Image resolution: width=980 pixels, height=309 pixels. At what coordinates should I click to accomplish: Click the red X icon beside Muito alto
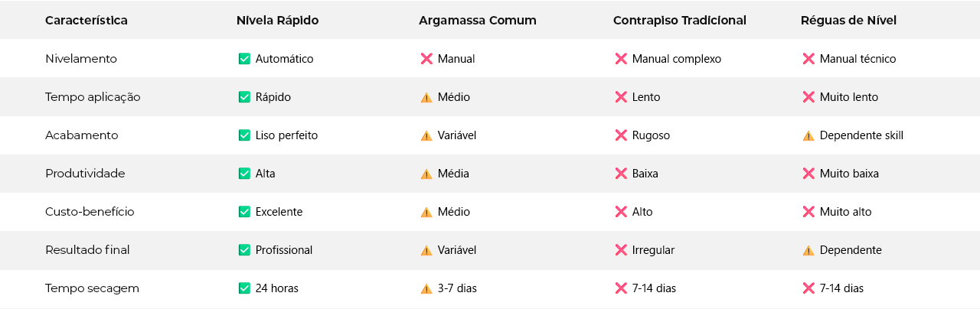click(808, 212)
